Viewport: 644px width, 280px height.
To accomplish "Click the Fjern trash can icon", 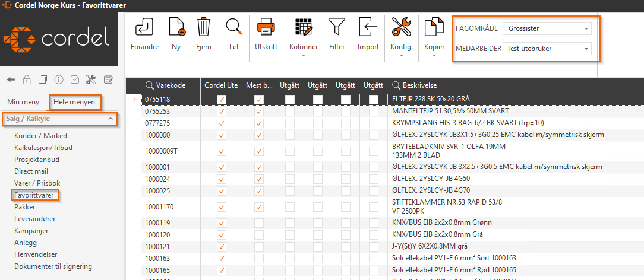I will point(203,27).
